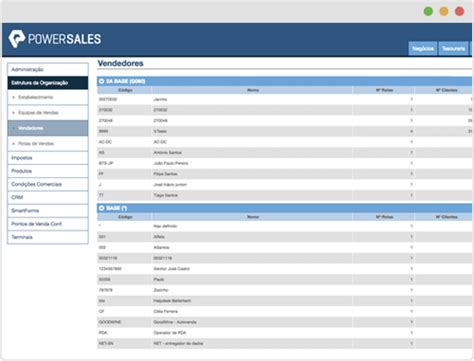The image size is (474, 361).
Task: Click the GOODWINE code cell
Action: click(110, 322)
